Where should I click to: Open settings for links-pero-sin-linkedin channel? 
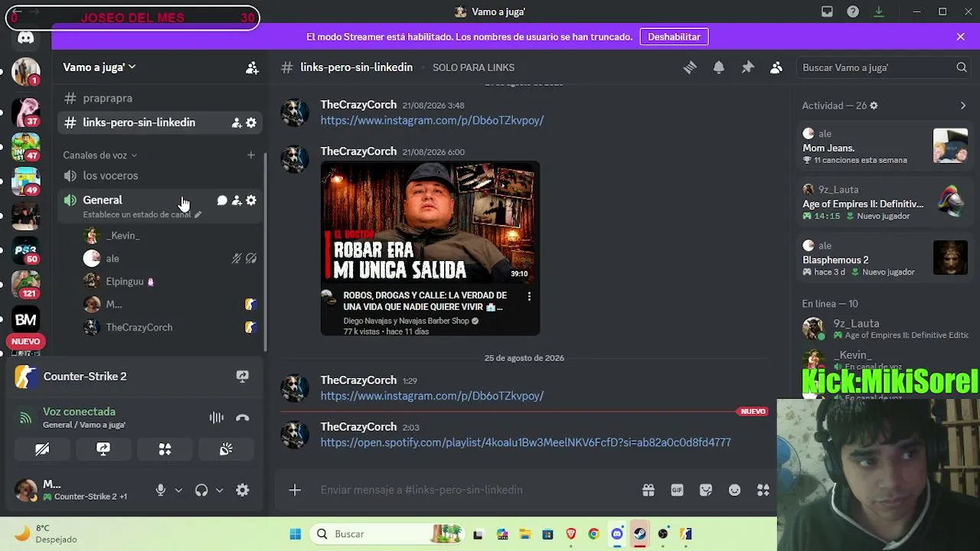pos(251,122)
